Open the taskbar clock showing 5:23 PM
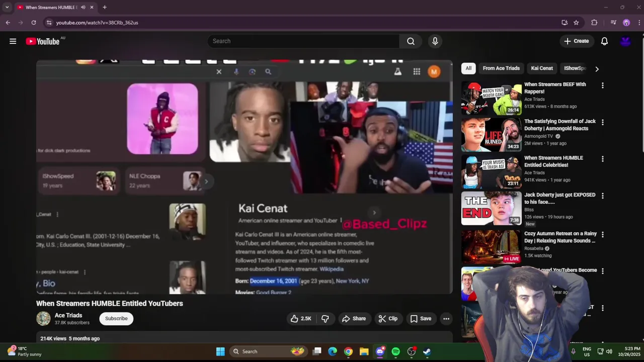 point(631,351)
